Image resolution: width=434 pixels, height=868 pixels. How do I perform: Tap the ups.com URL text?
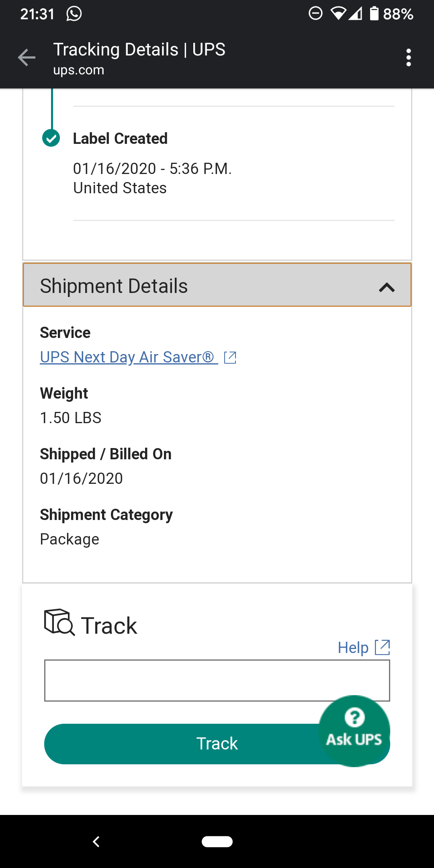tap(79, 70)
